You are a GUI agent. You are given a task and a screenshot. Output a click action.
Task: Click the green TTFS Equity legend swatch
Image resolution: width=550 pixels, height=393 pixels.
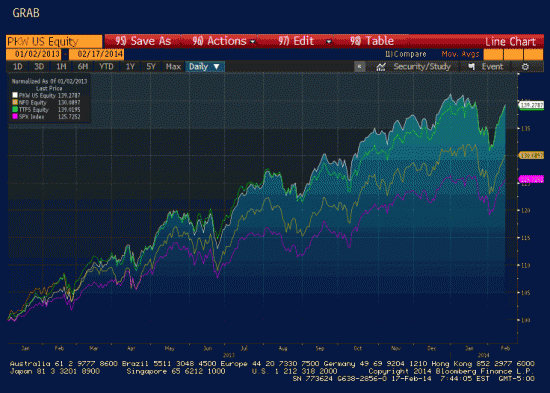tap(15, 109)
